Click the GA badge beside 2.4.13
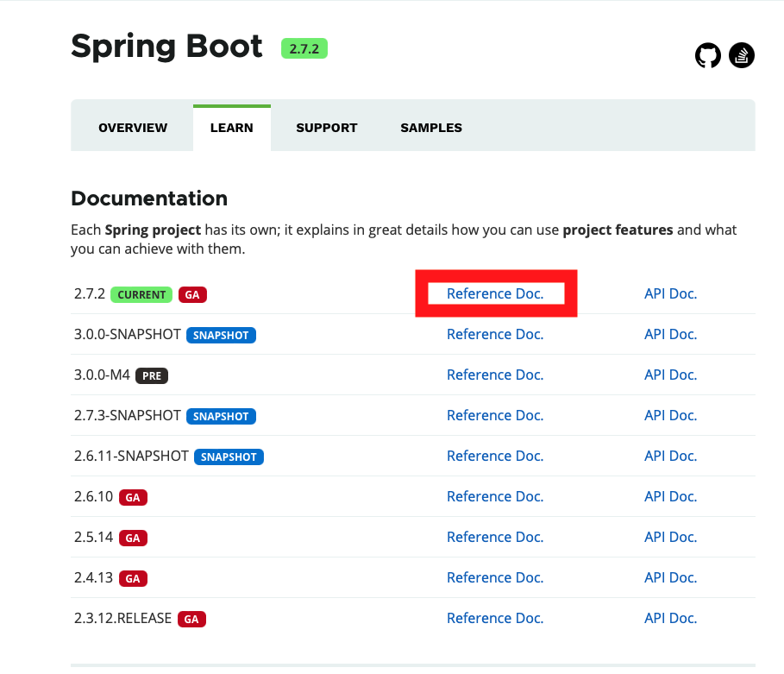 click(x=133, y=578)
